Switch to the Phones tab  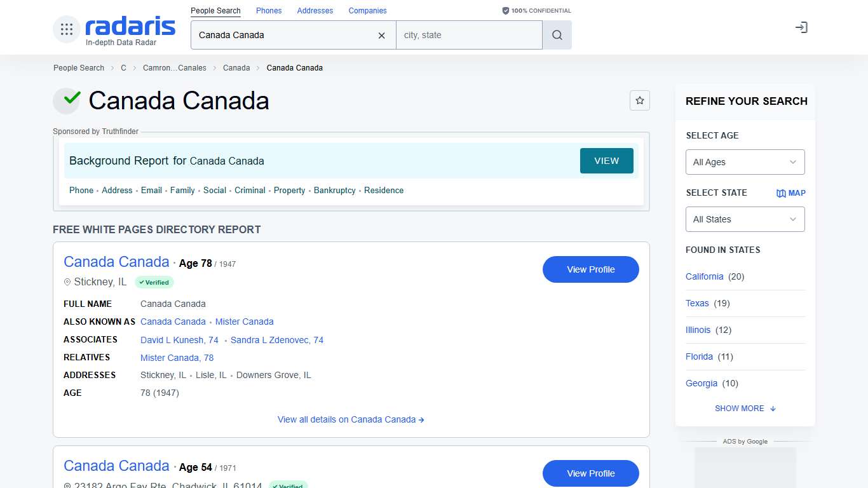point(269,10)
